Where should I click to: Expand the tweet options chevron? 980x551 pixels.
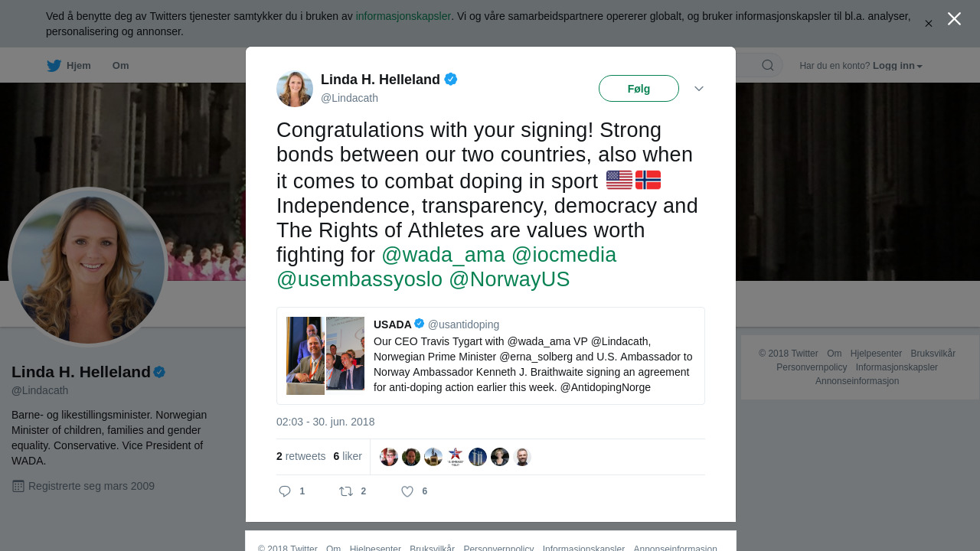coord(699,89)
